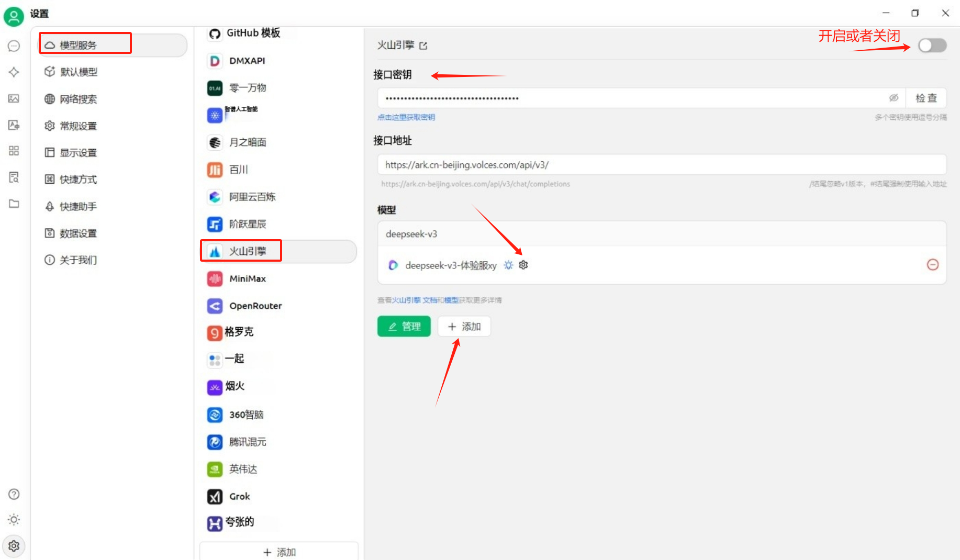Open settings gear for deepseek-v3-体验服xy model

523,265
